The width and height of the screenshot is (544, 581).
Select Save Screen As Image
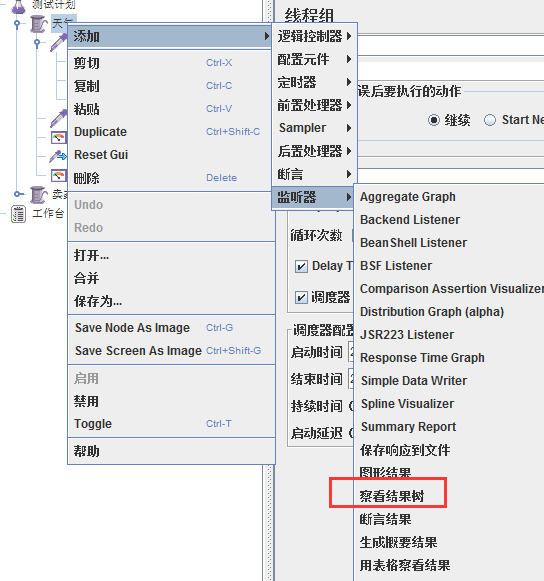171,351
